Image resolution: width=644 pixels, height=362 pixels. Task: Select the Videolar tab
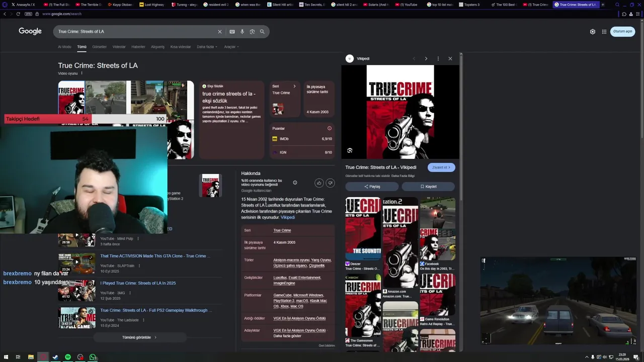[119, 47]
